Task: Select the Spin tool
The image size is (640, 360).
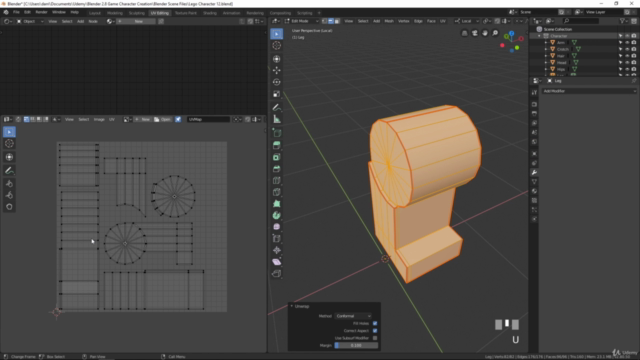Action: click(x=277, y=215)
